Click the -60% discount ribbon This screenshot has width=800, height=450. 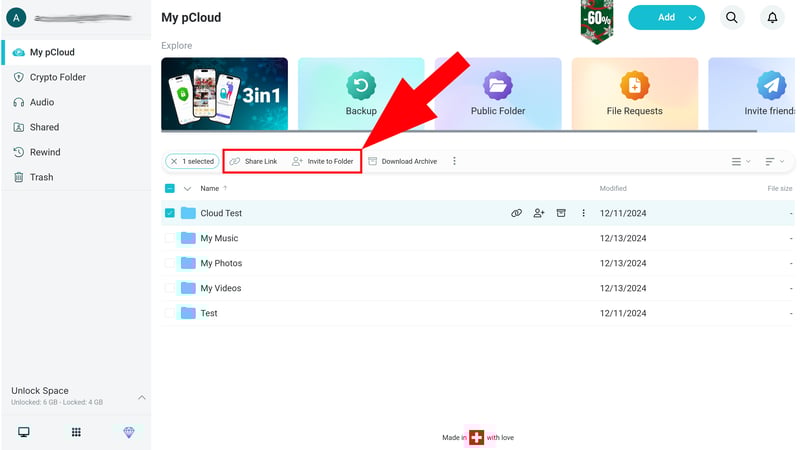596,21
